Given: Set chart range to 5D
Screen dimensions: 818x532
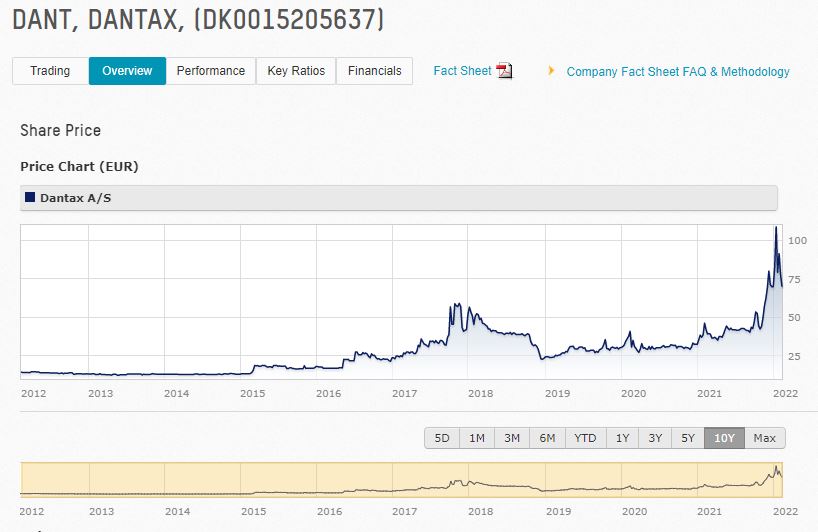Looking at the screenshot, I should click(x=442, y=438).
